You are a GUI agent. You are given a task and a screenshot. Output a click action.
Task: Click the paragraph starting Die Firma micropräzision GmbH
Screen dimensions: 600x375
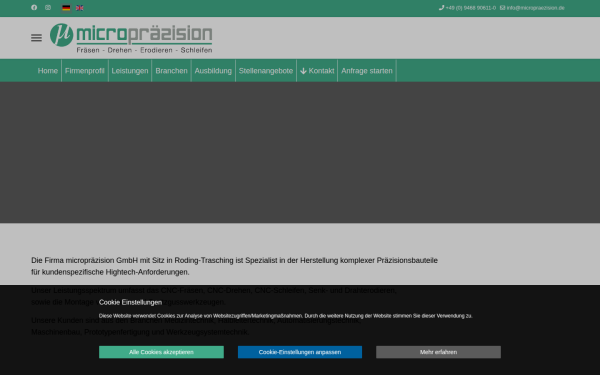tap(234, 266)
